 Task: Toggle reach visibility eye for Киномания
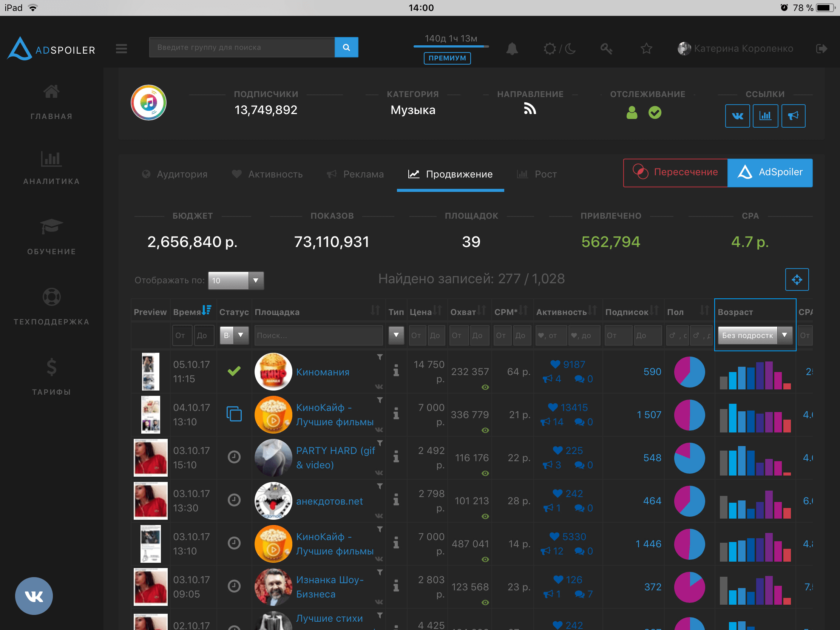(x=485, y=388)
